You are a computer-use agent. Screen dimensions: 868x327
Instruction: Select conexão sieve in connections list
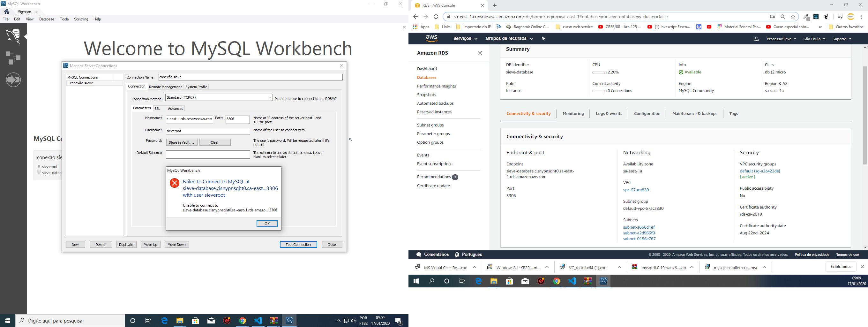[x=94, y=83]
